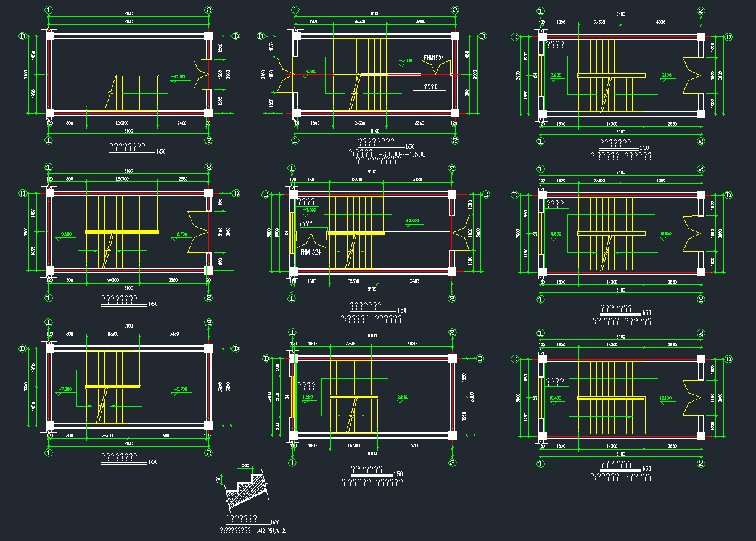The width and height of the screenshot is (756, 541).
Task: Select the 5.100 elevation marker
Action: tap(667, 76)
